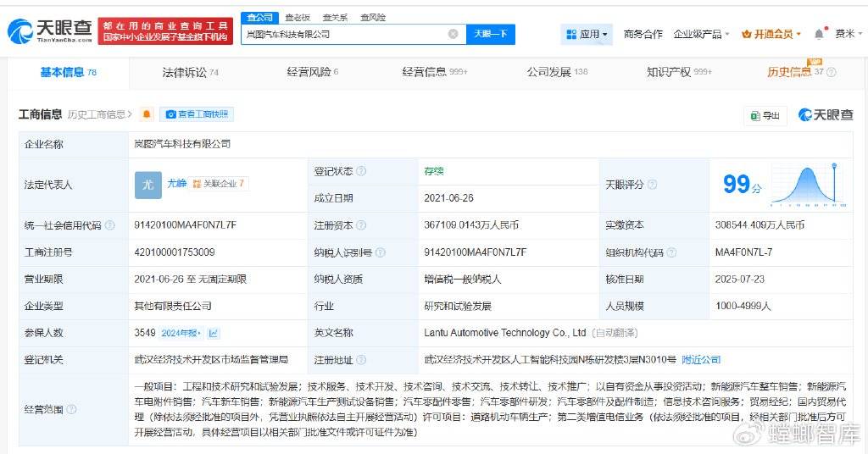Select the 查关系 search tab

pyautogui.click(x=335, y=18)
